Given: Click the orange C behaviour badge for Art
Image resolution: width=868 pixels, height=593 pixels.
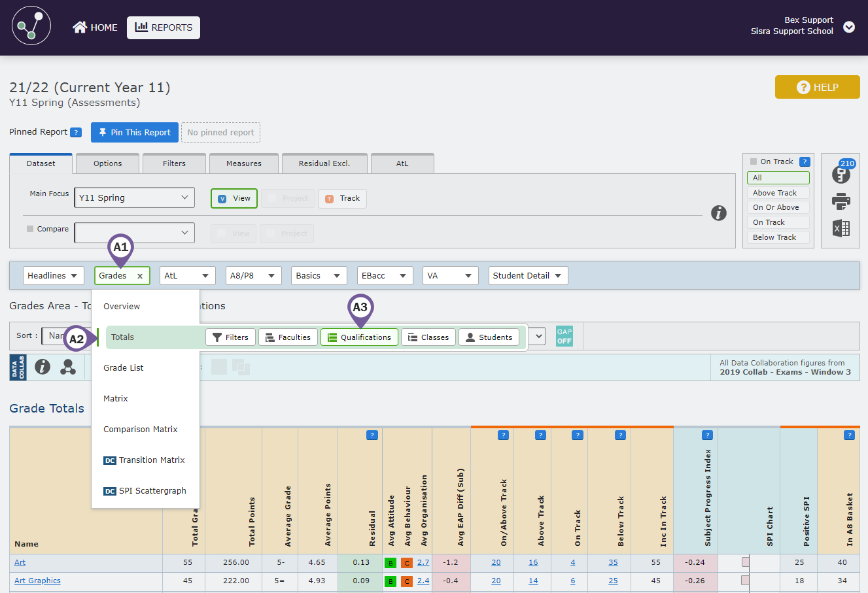Looking at the screenshot, I should [408, 562].
